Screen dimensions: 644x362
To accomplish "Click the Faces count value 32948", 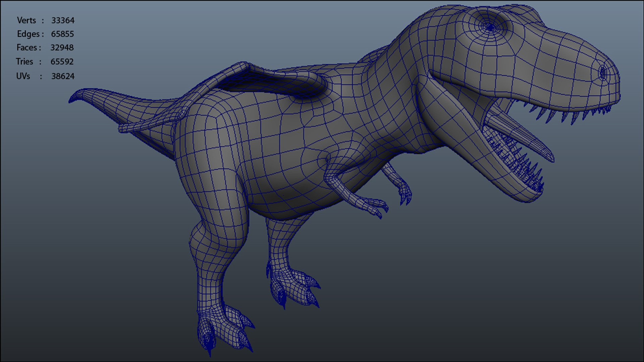I will click(x=62, y=48).
